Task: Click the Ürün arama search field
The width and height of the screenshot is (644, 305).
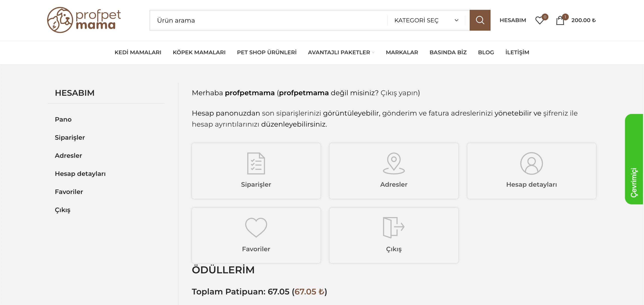Action: click(268, 20)
